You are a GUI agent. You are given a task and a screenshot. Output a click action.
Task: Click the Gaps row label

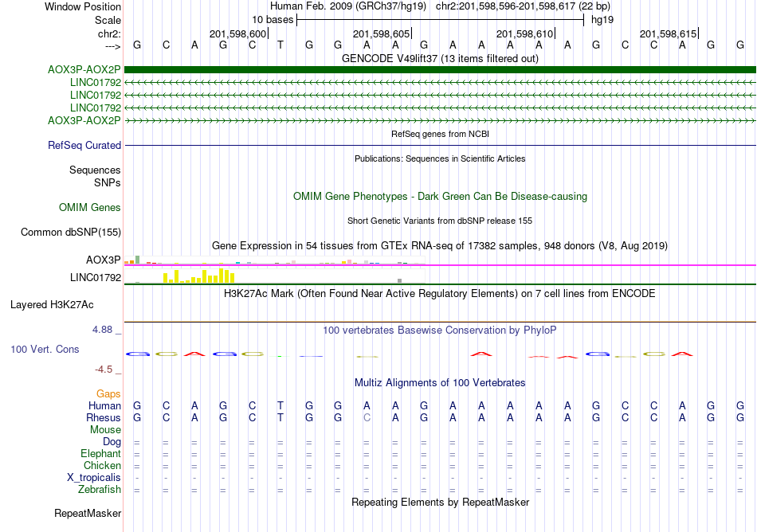[x=108, y=394]
